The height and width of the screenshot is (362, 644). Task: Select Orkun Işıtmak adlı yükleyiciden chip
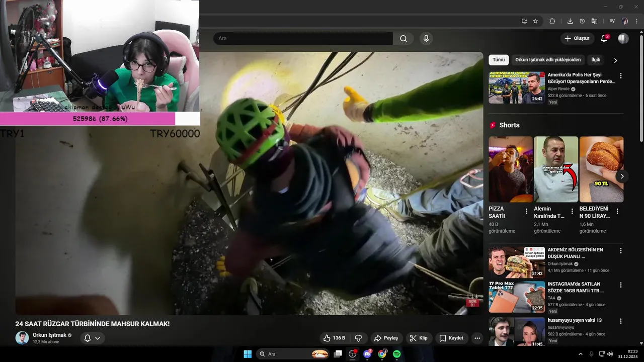click(x=548, y=60)
